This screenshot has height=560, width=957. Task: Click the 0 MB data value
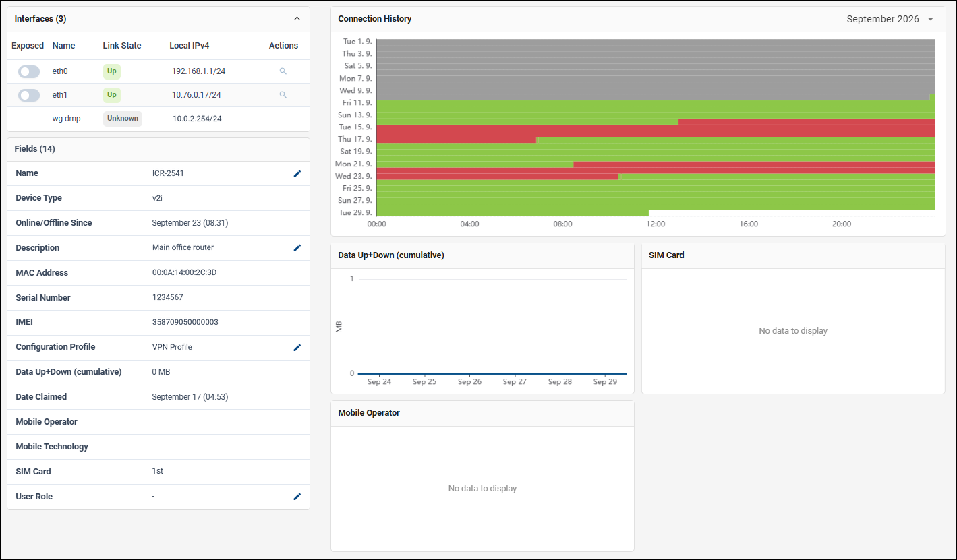pos(161,372)
